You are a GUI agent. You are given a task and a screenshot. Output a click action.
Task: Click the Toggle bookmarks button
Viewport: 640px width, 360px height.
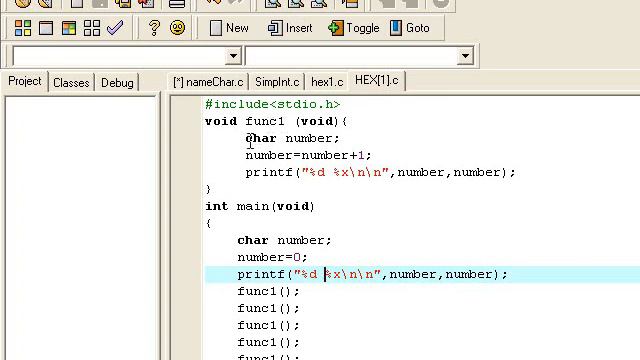(353, 28)
